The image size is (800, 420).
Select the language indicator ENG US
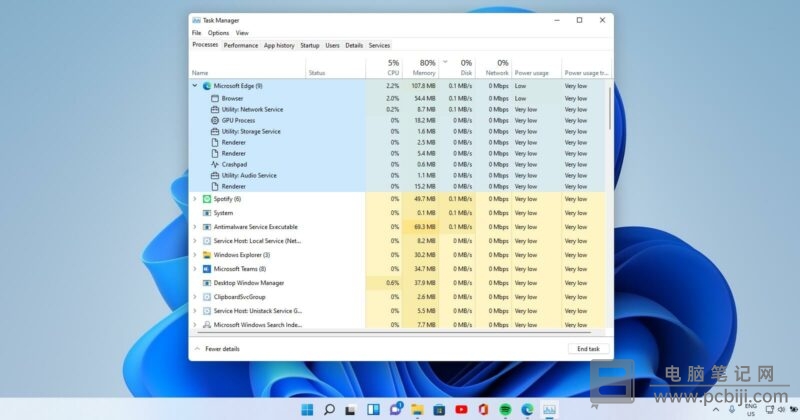click(x=751, y=410)
